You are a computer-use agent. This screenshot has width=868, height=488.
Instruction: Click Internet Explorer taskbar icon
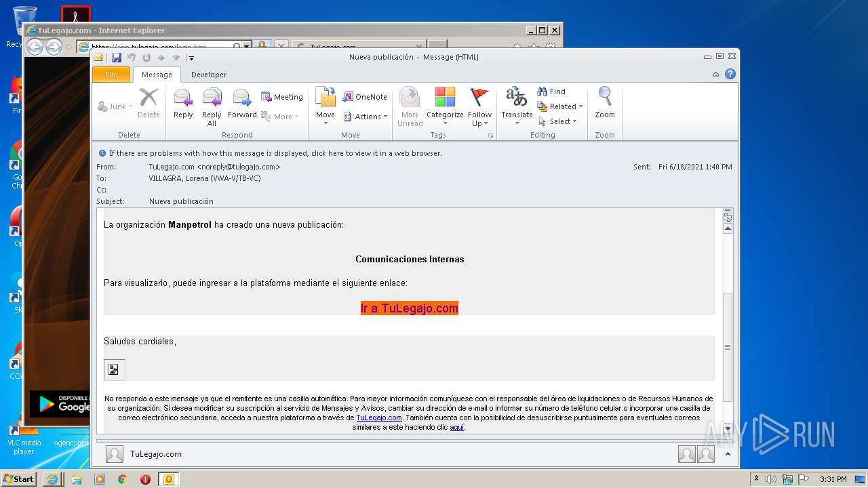(52, 479)
